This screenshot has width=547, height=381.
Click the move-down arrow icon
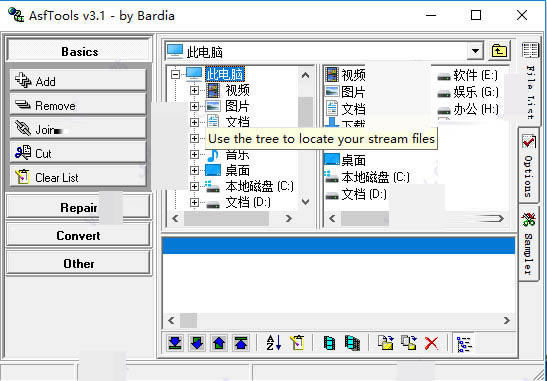pyautogui.click(x=197, y=343)
